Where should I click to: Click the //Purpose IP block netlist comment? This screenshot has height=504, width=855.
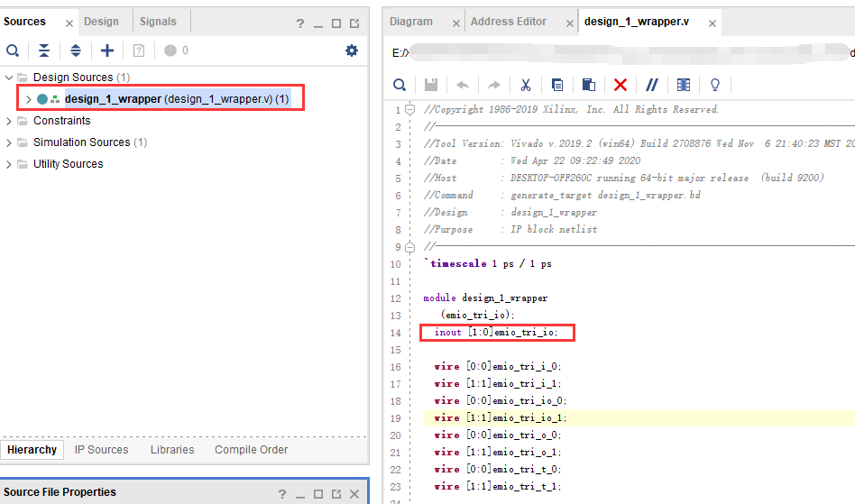tap(510, 229)
